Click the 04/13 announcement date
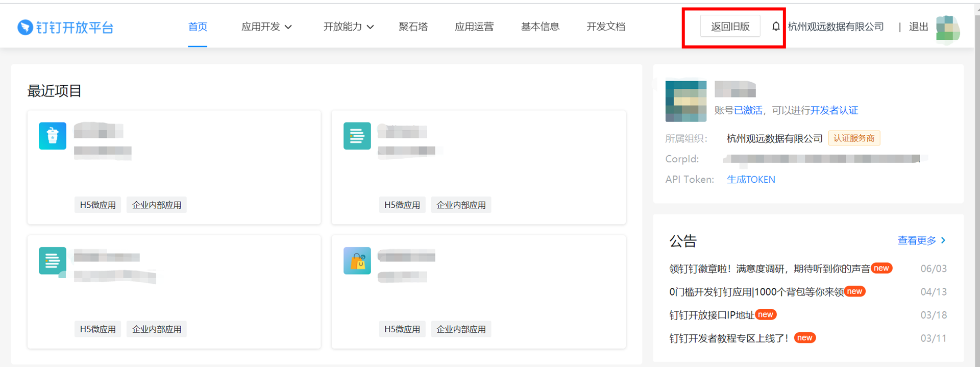This screenshot has width=980, height=367. pos(934,292)
